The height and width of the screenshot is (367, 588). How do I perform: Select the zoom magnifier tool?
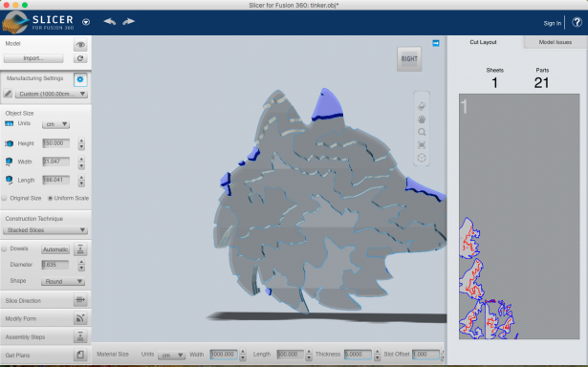[x=422, y=132]
